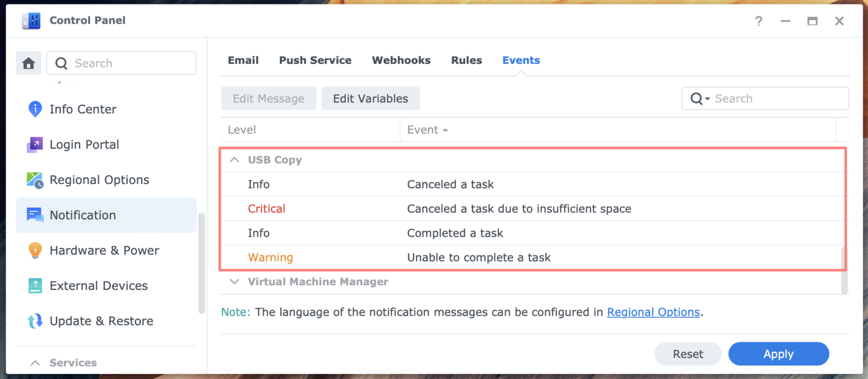Open the help question mark icon
The image size is (868, 379).
coord(758,21)
